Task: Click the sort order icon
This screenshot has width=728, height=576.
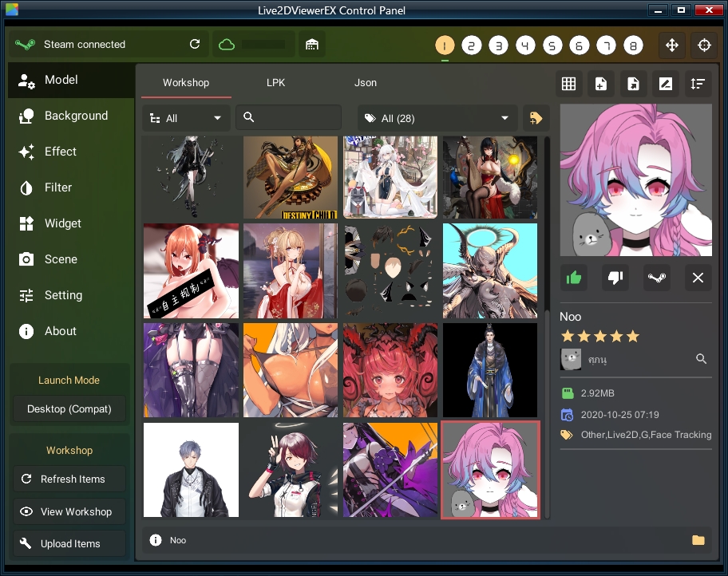Action: coord(698,84)
